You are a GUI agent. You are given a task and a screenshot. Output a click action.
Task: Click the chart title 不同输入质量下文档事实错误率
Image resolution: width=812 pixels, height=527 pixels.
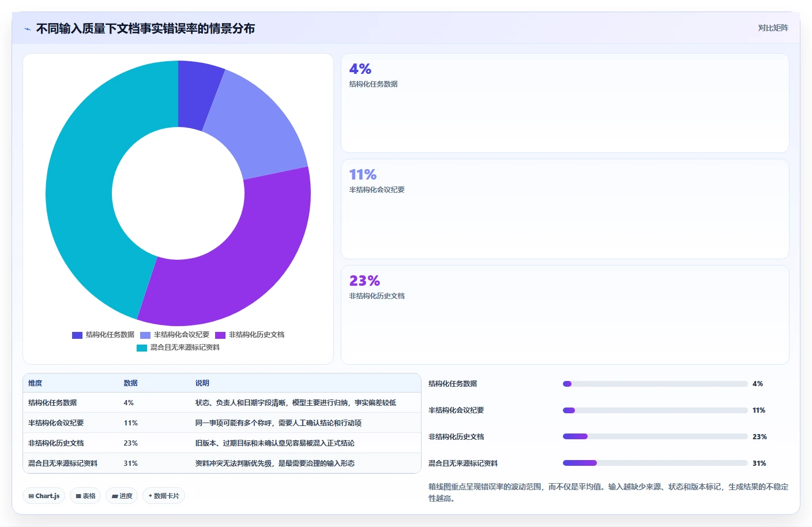coord(145,28)
